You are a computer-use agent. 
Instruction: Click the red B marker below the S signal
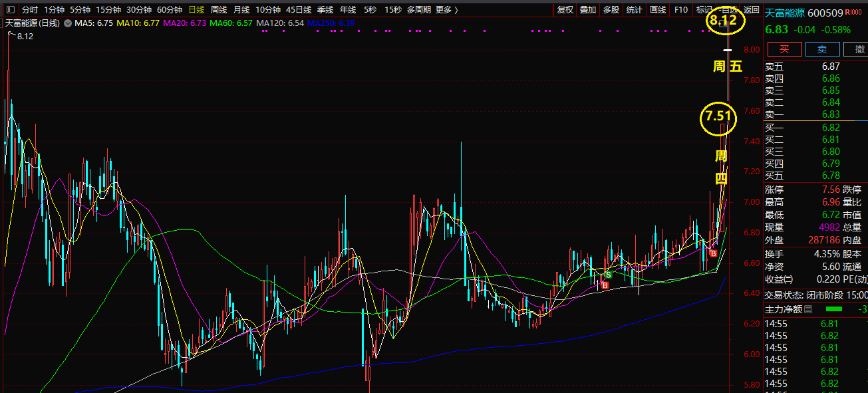click(x=605, y=285)
